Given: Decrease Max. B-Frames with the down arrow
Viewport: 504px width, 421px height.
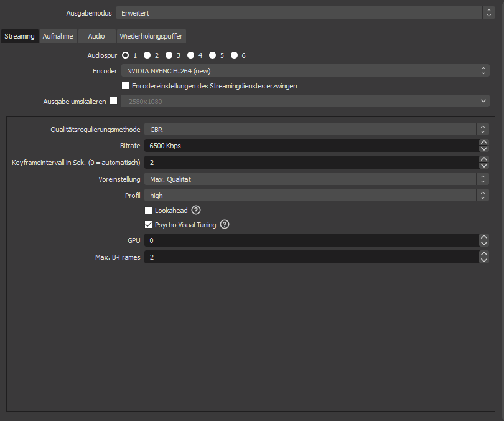Looking at the screenshot, I should [484, 260].
